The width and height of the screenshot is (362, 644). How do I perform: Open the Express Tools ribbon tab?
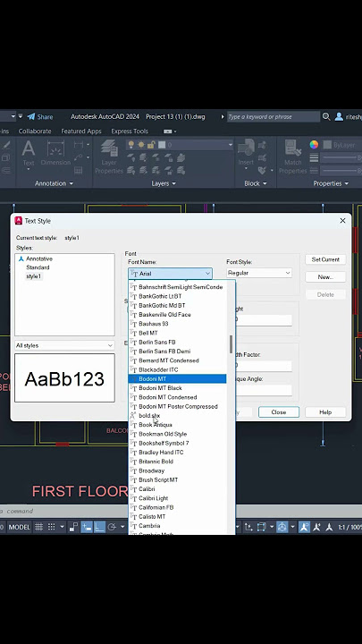point(130,131)
